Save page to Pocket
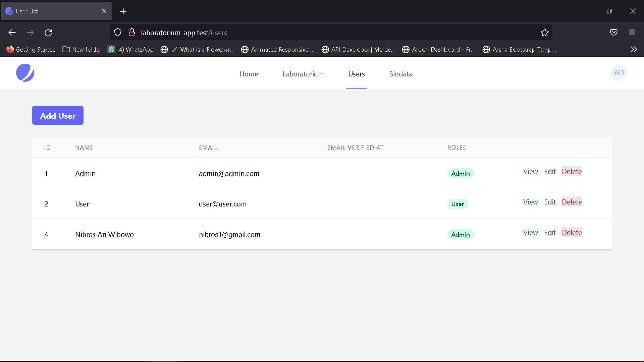The image size is (644, 362). click(x=614, y=32)
